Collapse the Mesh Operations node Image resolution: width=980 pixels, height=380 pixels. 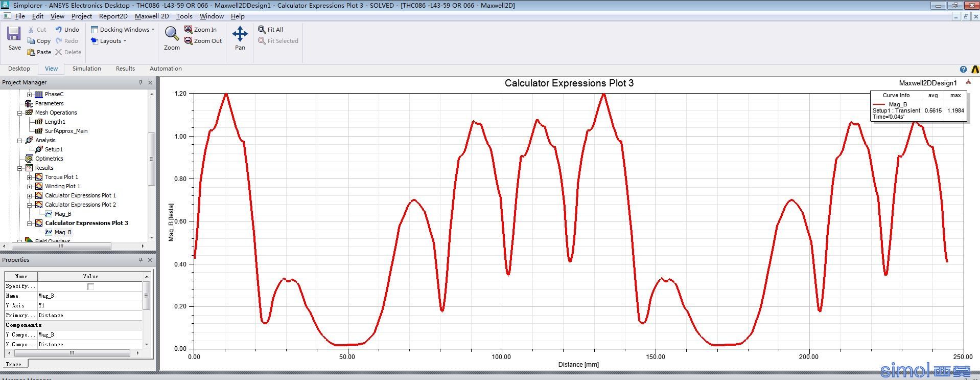tap(19, 113)
